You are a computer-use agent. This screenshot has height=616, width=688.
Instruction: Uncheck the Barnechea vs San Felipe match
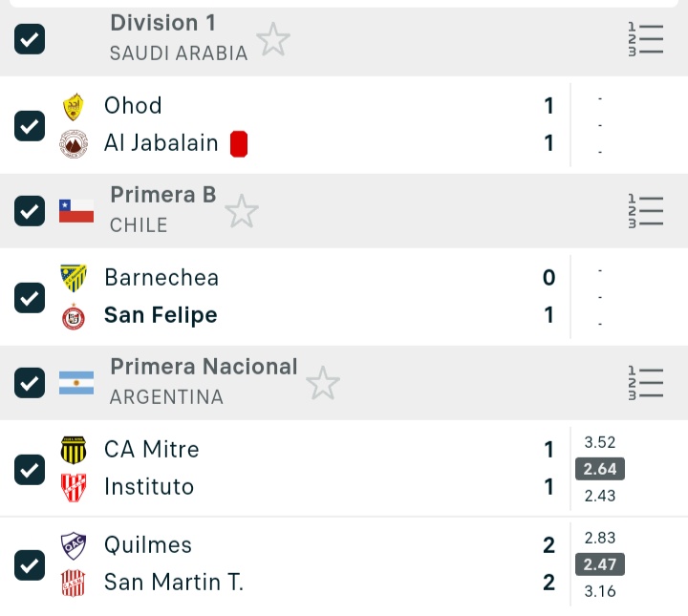30,297
